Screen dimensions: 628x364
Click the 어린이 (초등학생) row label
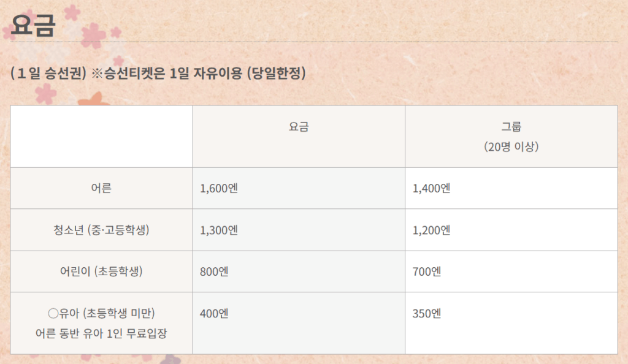point(101,271)
